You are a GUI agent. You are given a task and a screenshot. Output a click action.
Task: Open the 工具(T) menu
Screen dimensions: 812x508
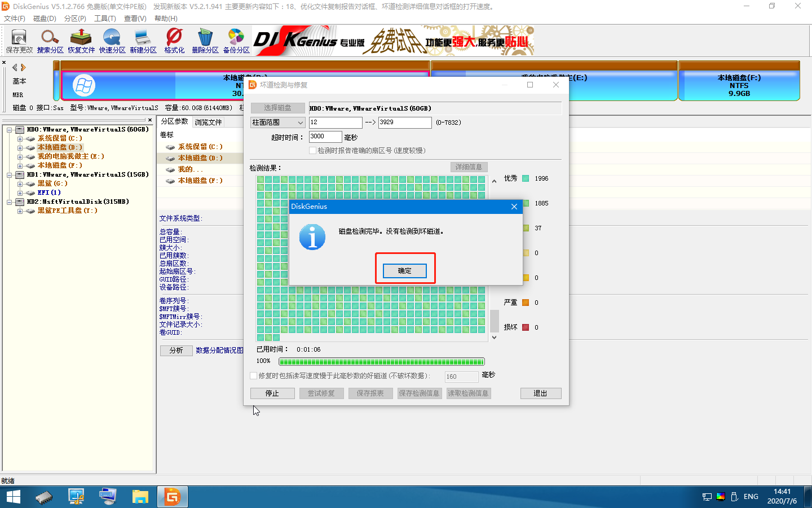[105, 19]
